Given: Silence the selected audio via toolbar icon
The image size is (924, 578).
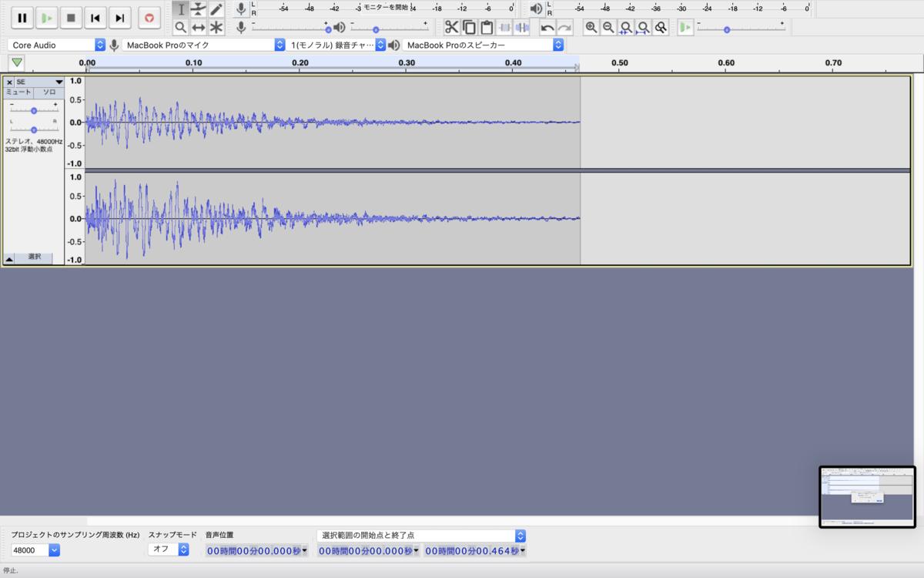Looking at the screenshot, I should click(x=522, y=27).
